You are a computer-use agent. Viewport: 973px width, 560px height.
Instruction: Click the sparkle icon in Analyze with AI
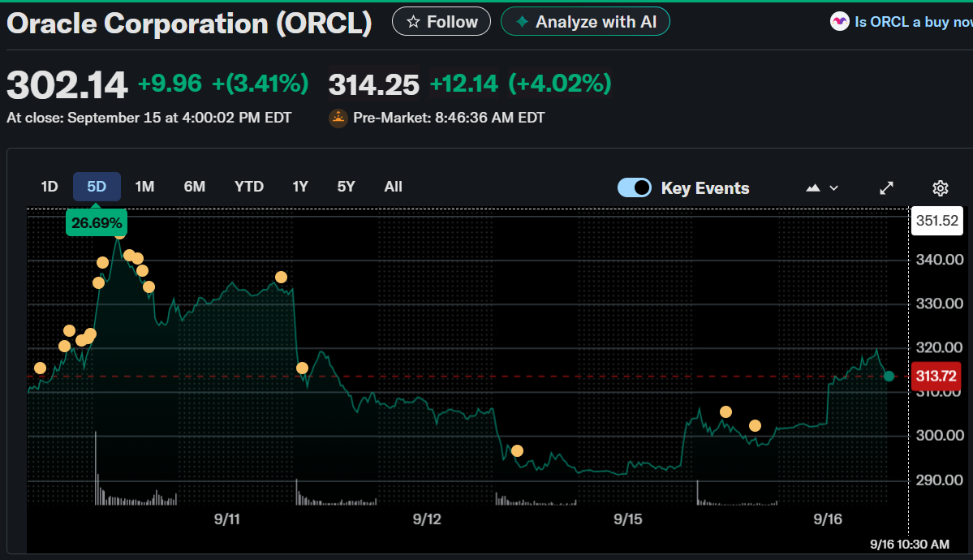pos(523,22)
